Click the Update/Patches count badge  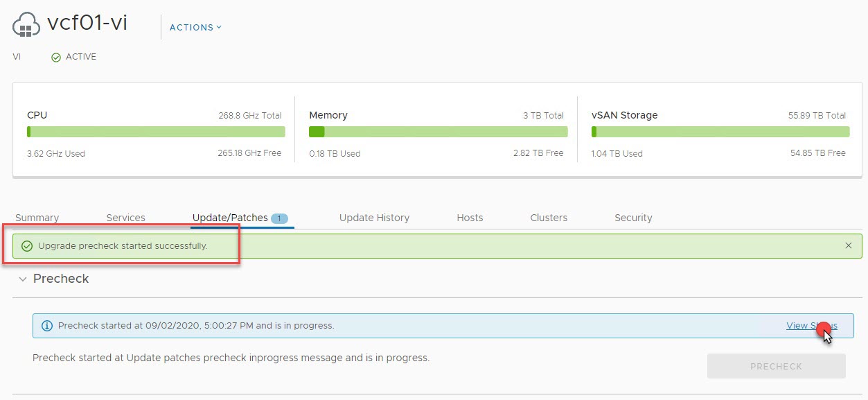coord(280,218)
